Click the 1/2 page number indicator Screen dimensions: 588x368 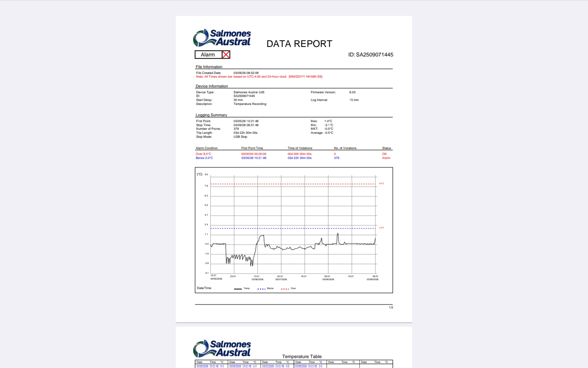[x=391, y=307]
